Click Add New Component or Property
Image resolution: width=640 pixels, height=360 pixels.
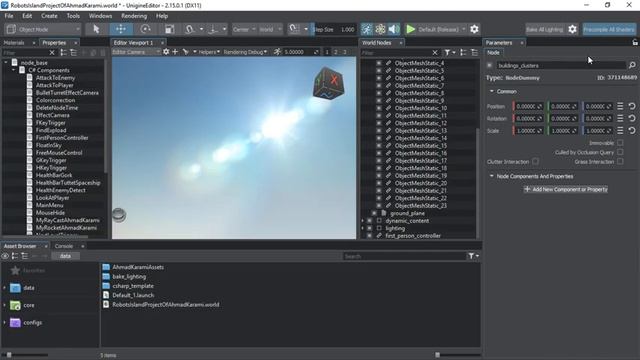tap(566, 189)
